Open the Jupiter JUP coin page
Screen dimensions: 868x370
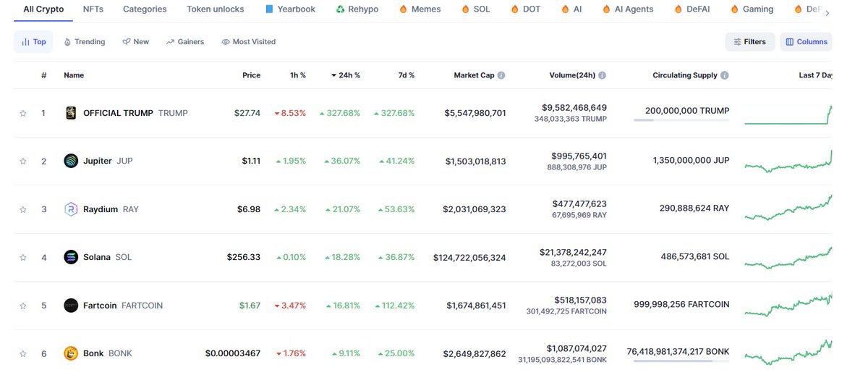tap(108, 161)
